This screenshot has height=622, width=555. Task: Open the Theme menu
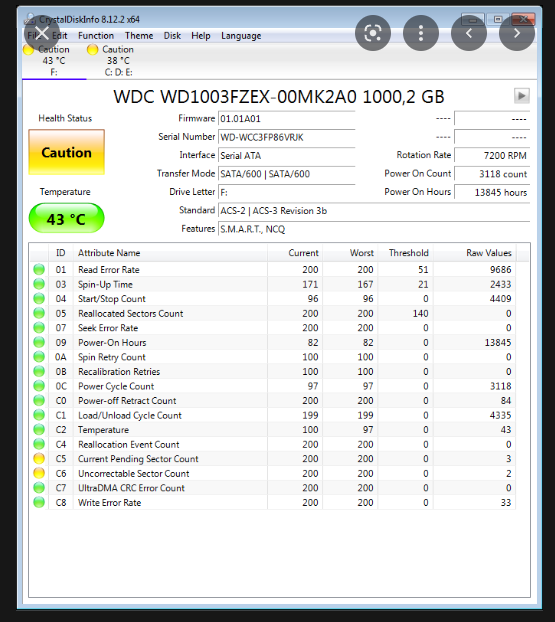[x=139, y=36]
